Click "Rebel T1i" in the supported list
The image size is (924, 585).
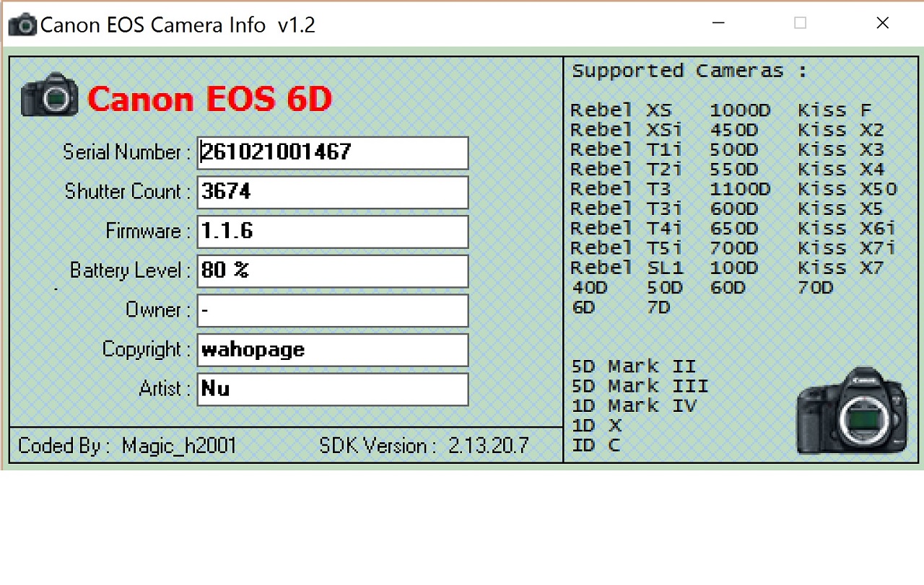[626, 149]
